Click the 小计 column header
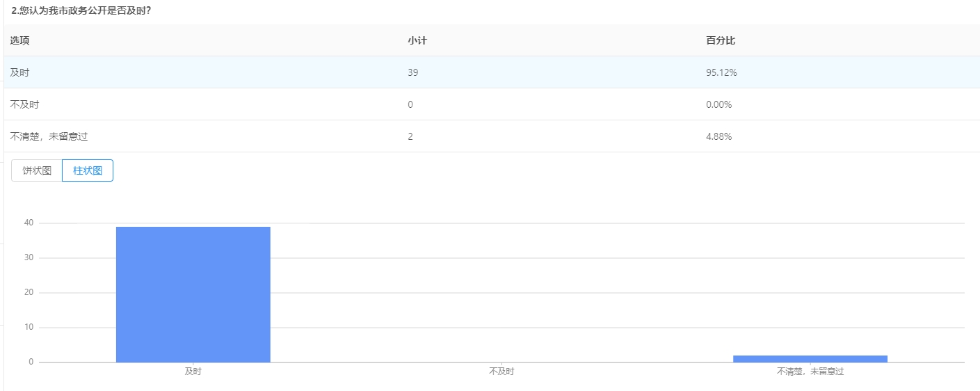The image size is (980, 391). pos(417,40)
